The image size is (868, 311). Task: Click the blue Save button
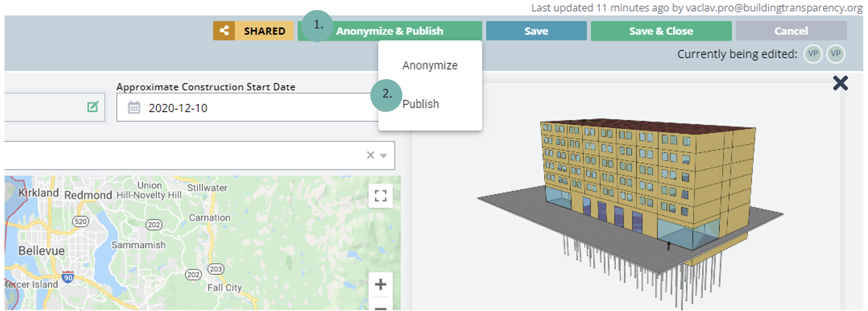point(536,31)
